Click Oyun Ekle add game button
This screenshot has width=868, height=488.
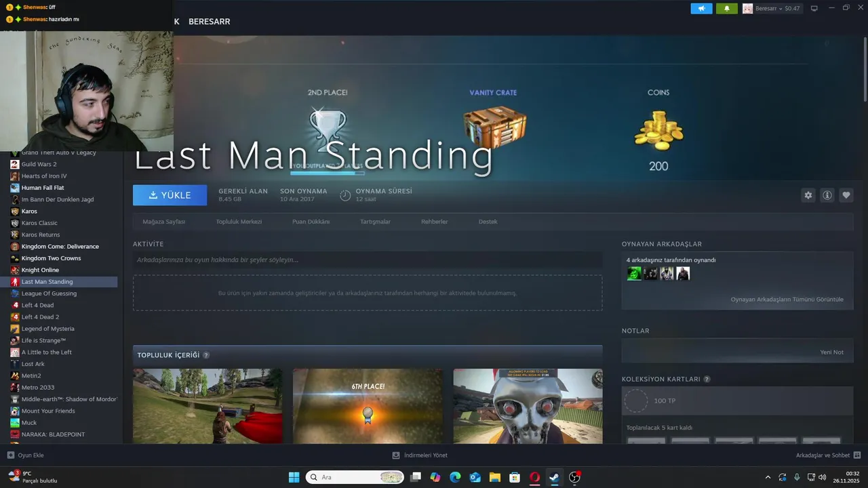pyautogui.click(x=26, y=455)
